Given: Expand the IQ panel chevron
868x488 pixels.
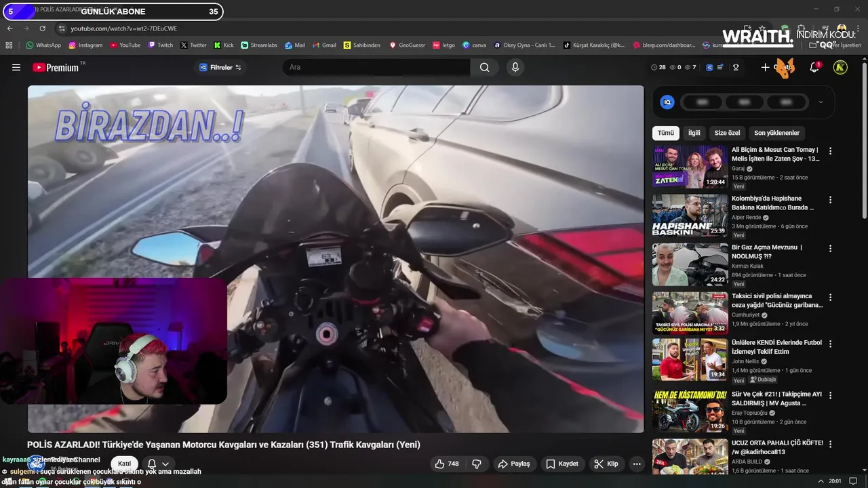Looking at the screenshot, I should click(821, 102).
